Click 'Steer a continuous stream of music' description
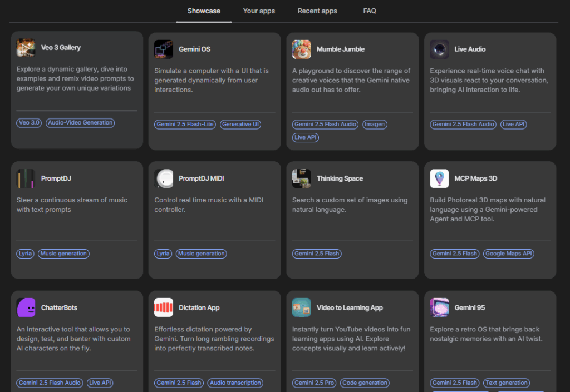Viewport: 570px width, 392px height. point(72,205)
